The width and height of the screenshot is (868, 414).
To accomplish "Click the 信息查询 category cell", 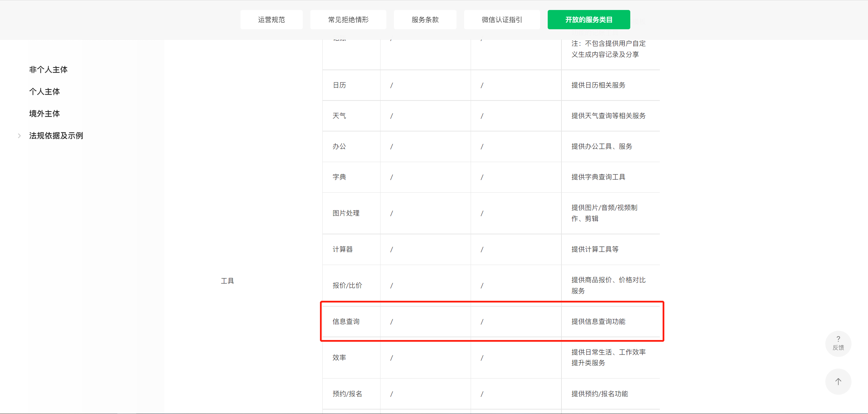I will (346, 321).
